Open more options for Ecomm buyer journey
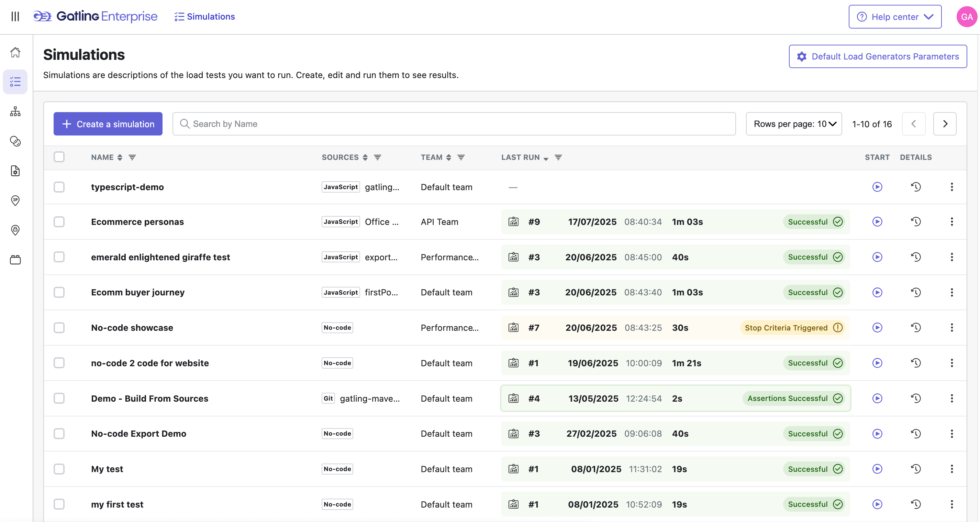Image resolution: width=980 pixels, height=522 pixels. click(952, 292)
